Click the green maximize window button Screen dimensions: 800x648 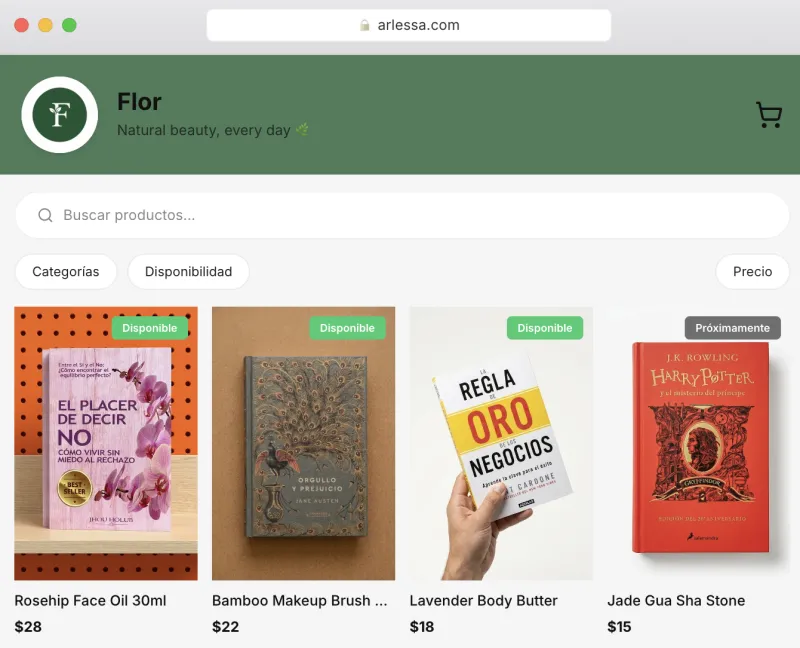point(69,25)
